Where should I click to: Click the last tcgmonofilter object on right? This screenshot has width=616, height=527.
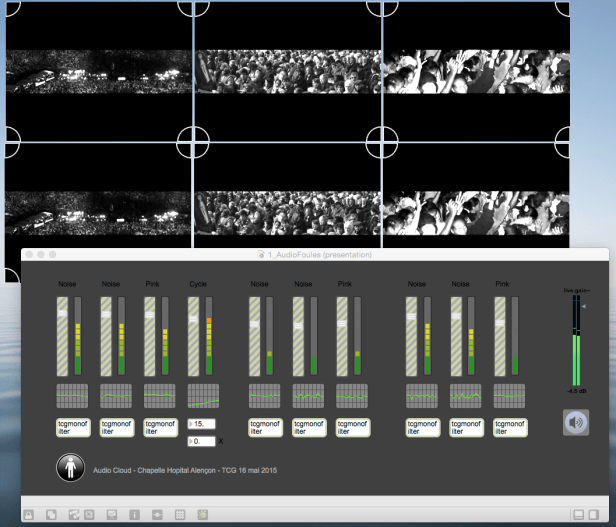click(x=510, y=428)
